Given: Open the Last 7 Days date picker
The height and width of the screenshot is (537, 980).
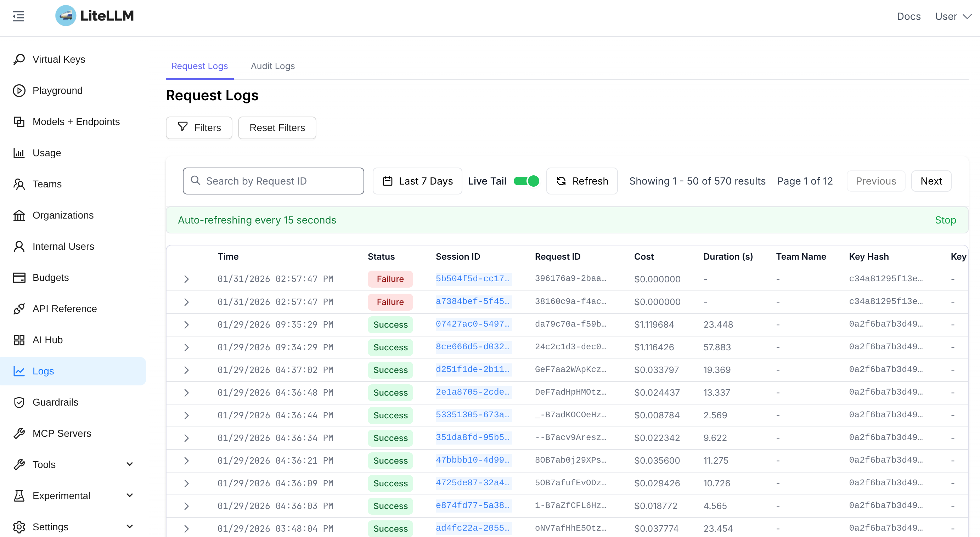Looking at the screenshot, I should [x=417, y=181].
